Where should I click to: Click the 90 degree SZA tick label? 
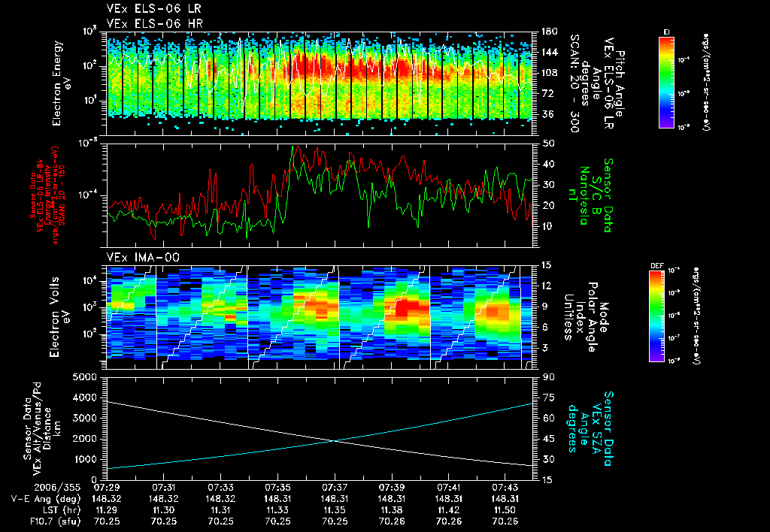(548, 377)
